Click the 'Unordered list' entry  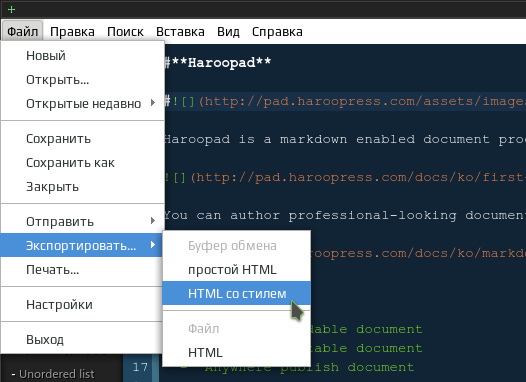(x=53, y=374)
